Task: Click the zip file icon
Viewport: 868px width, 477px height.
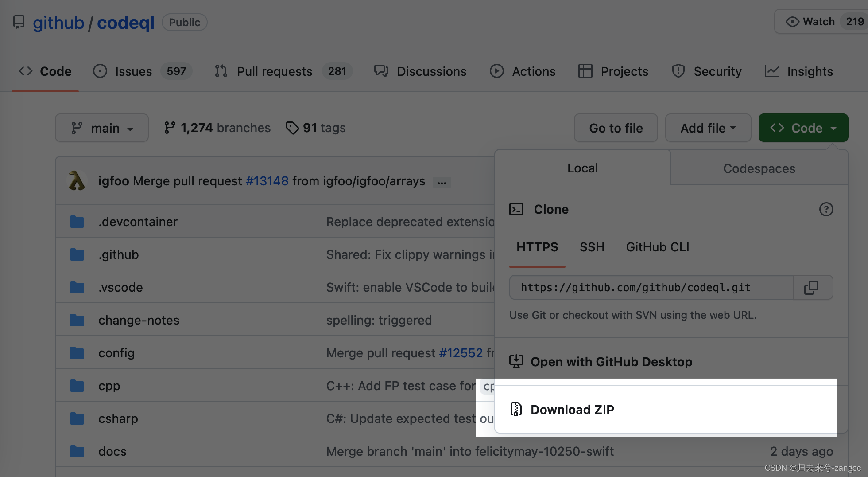Action: coord(516,409)
